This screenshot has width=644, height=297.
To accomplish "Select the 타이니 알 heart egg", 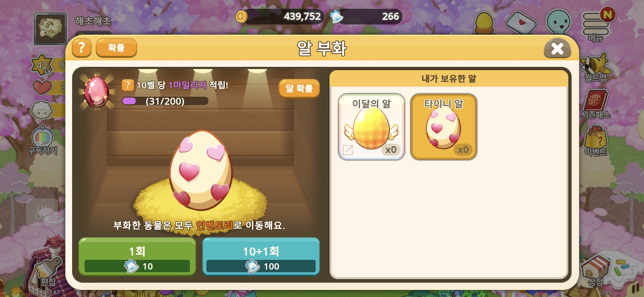I will (x=444, y=127).
